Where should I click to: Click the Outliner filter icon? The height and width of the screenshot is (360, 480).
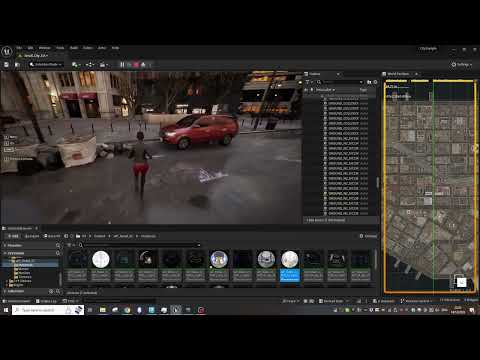[309, 82]
